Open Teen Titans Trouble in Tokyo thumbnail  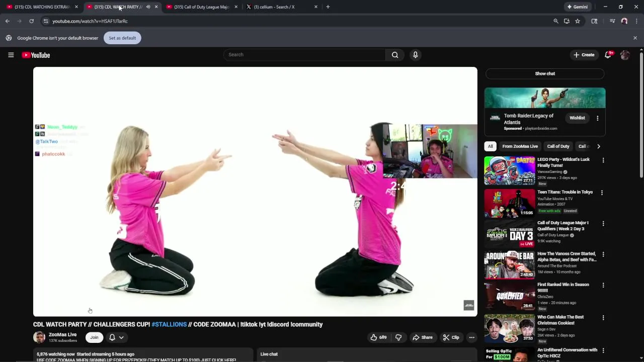pos(510,203)
